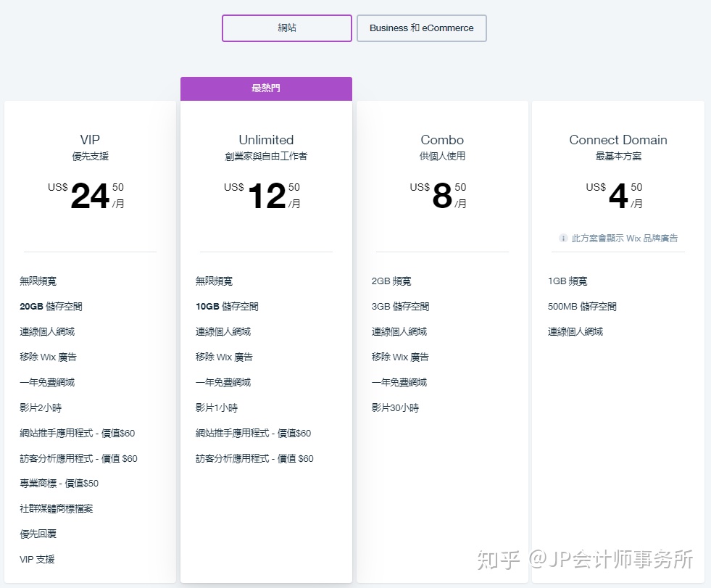Click 連線個人網域 in Connect Domain plan

tap(575, 332)
